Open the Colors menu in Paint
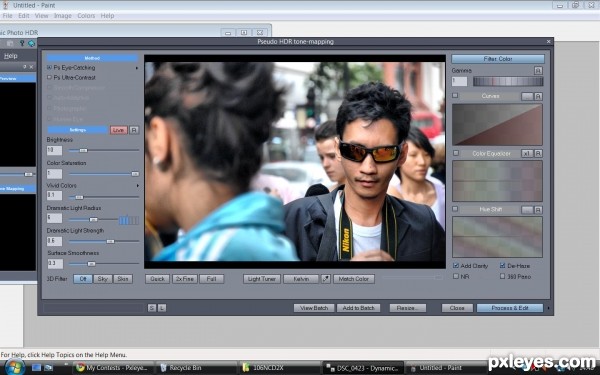The width and height of the screenshot is (600, 375). tap(86, 16)
